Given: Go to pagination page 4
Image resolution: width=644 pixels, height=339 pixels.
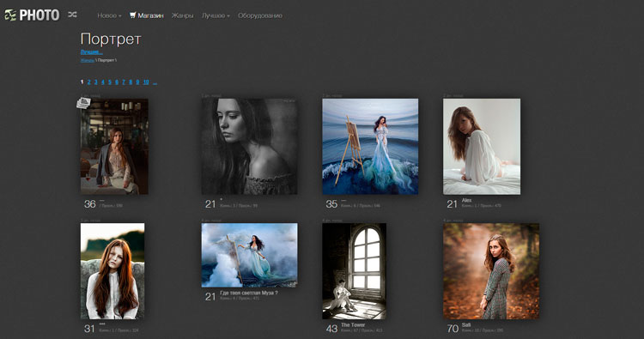Looking at the screenshot, I should tap(103, 82).
